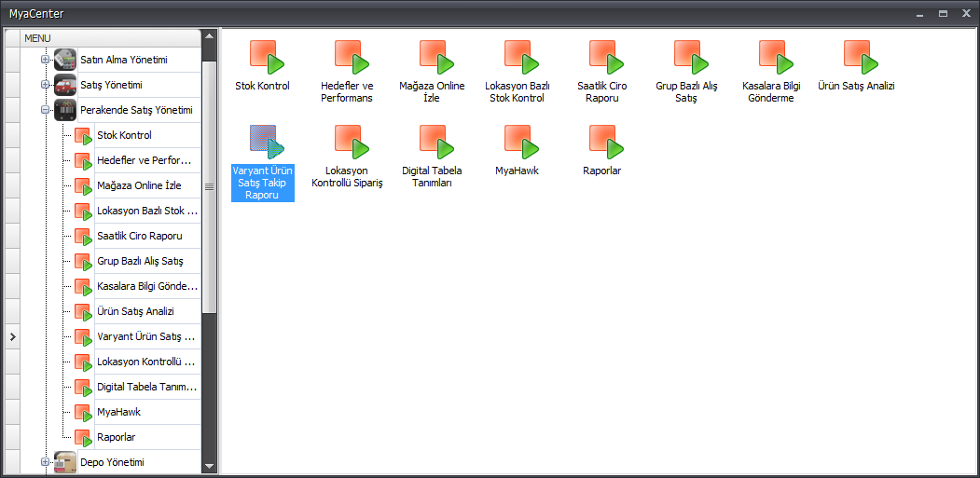Screen dimensions: 980x478
Task: Select Saatlik Ciro Raporu tree entry
Action: 140,236
